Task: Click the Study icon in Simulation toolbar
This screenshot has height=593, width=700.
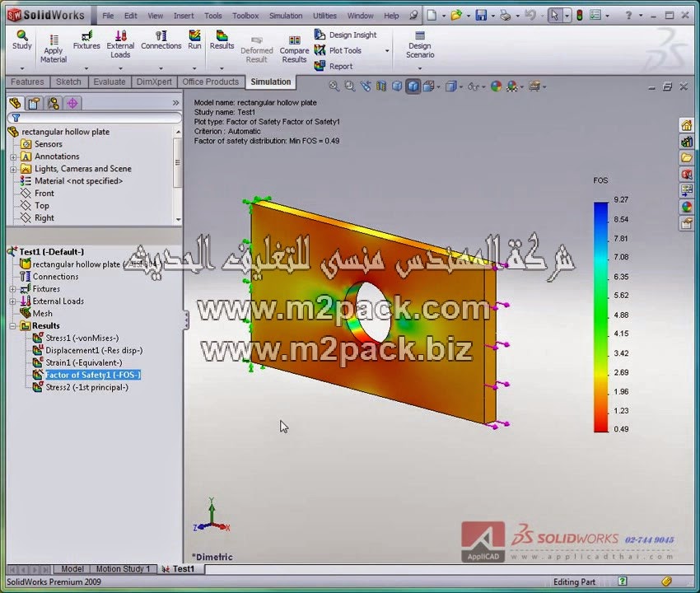Action: coord(22,40)
